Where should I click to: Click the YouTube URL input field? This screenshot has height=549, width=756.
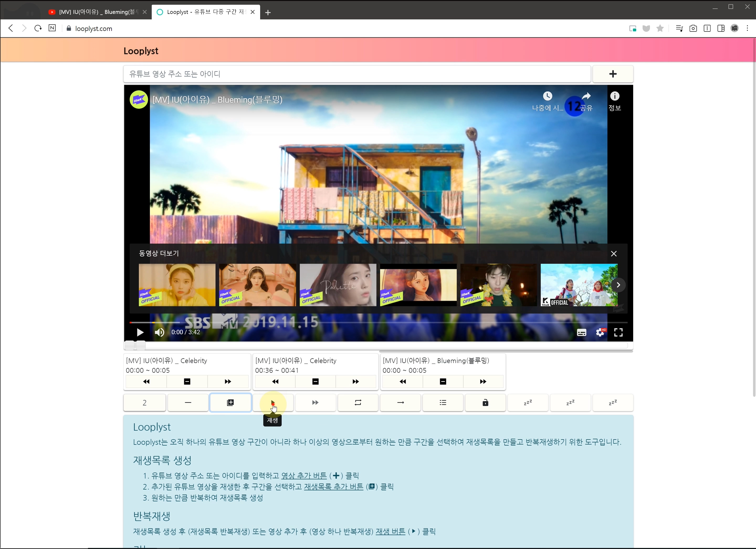coord(357,74)
